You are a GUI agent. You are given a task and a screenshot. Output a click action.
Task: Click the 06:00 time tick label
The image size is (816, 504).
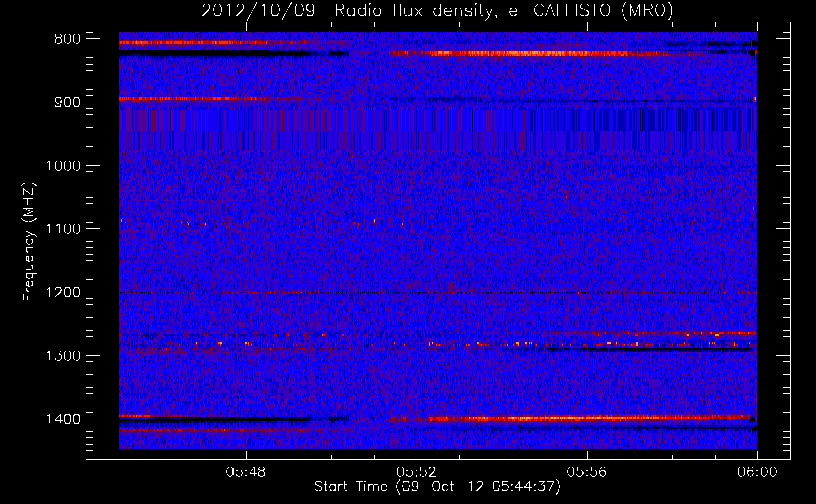click(757, 472)
